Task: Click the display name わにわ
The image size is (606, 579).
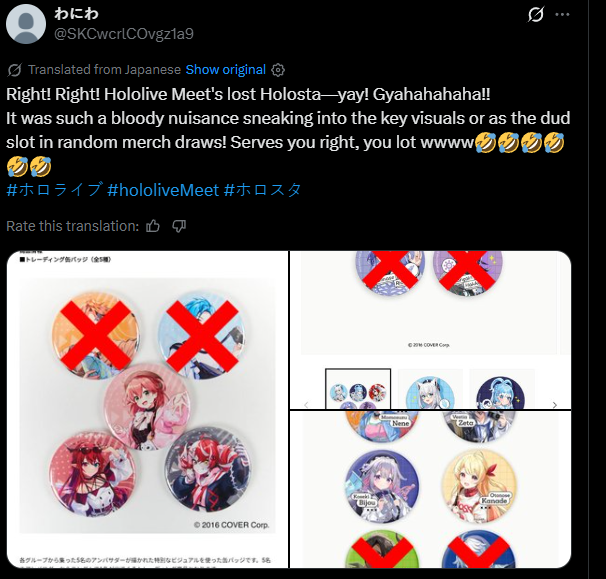Action: (76, 14)
